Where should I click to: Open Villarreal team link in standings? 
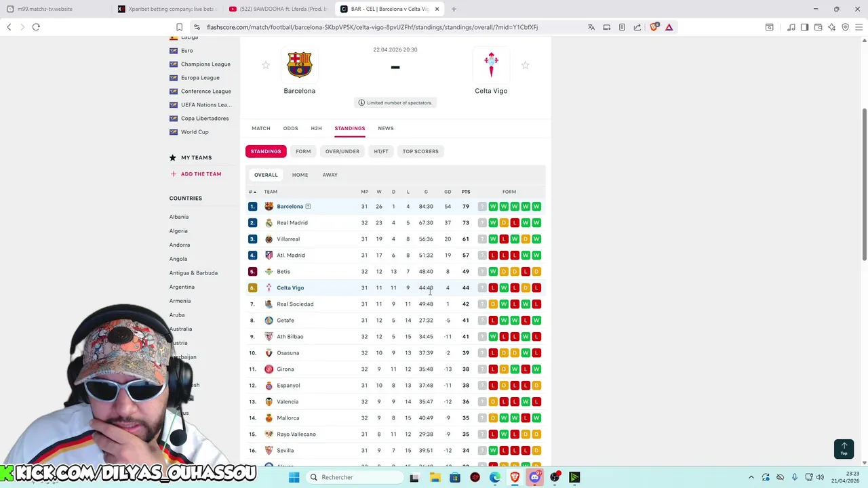tap(288, 239)
